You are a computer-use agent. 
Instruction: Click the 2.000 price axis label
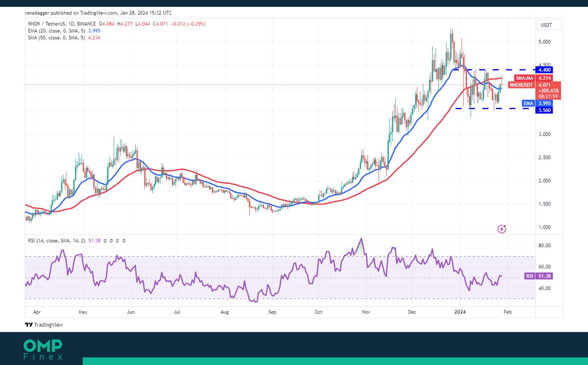coord(544,181)
